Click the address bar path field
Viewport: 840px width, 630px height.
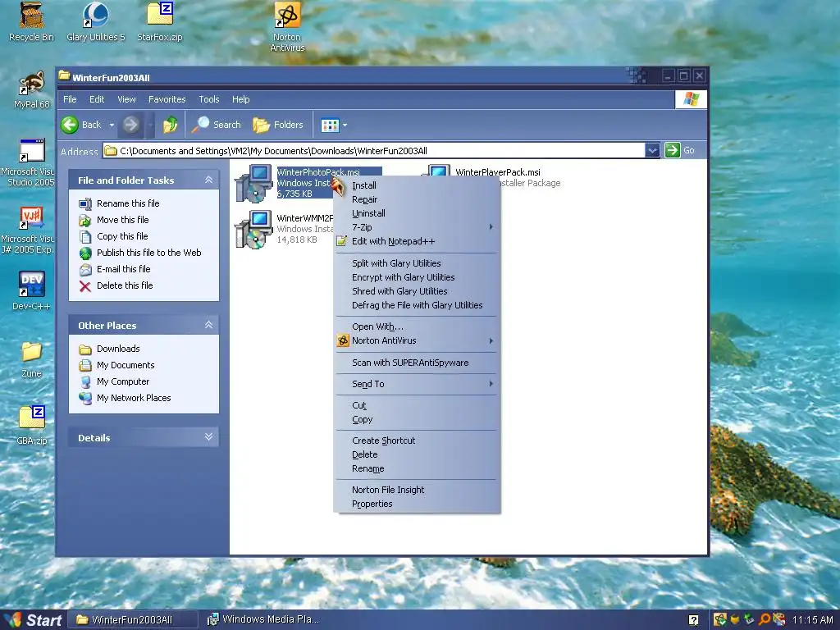click(x=374, y=151)
